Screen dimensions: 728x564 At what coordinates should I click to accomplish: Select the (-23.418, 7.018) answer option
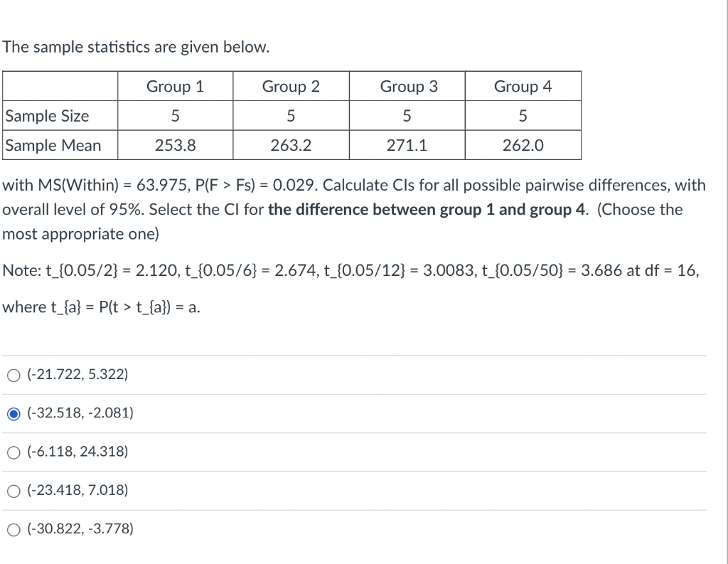13,490
